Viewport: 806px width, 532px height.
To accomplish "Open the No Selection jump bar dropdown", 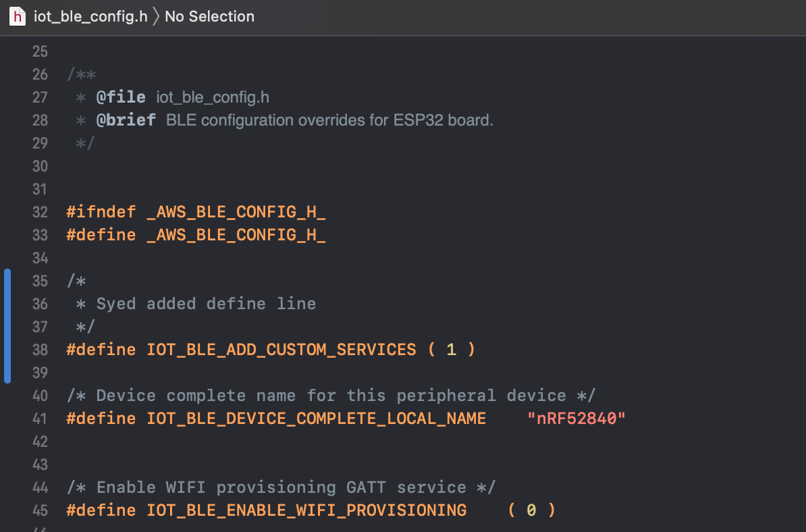I will (x=209, y=16).
